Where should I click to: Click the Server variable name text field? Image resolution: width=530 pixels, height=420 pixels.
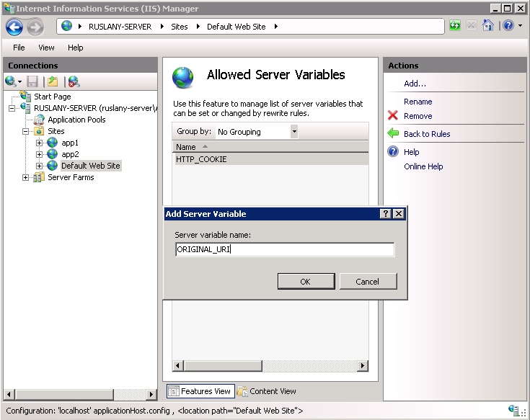(284, 250)
